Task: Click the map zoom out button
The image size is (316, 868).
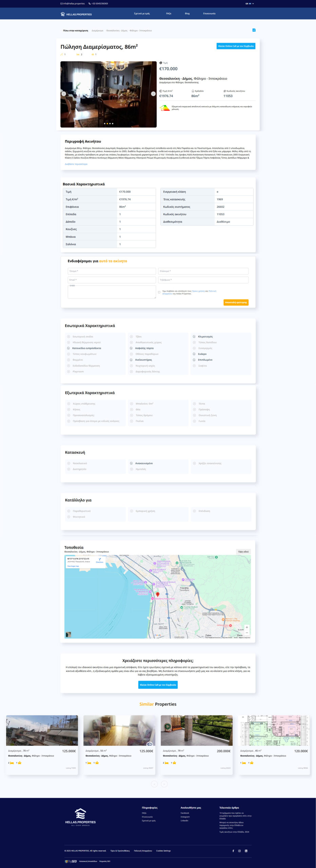Action: (247, 633)
